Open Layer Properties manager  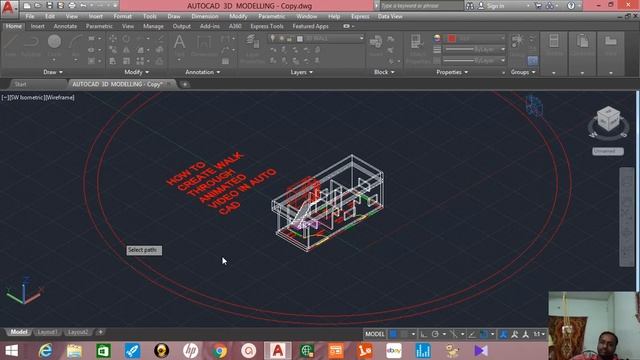click(x=252, y=49)
